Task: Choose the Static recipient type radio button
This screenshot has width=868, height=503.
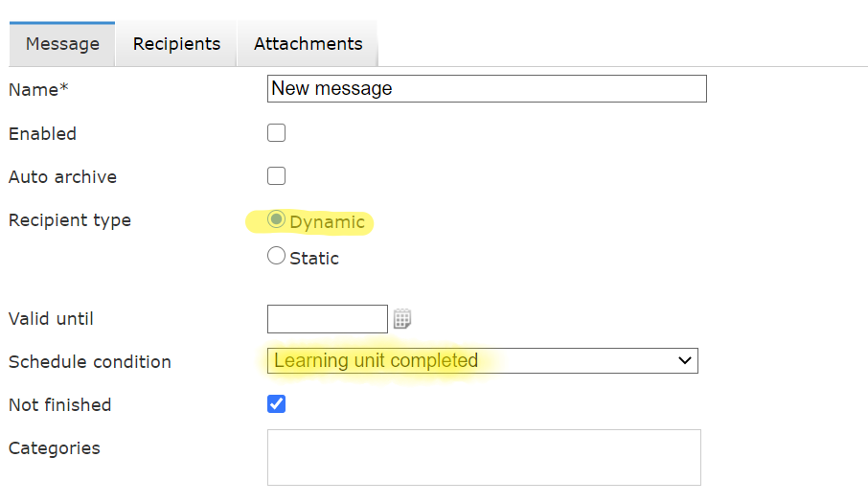Action: point(276,256)
